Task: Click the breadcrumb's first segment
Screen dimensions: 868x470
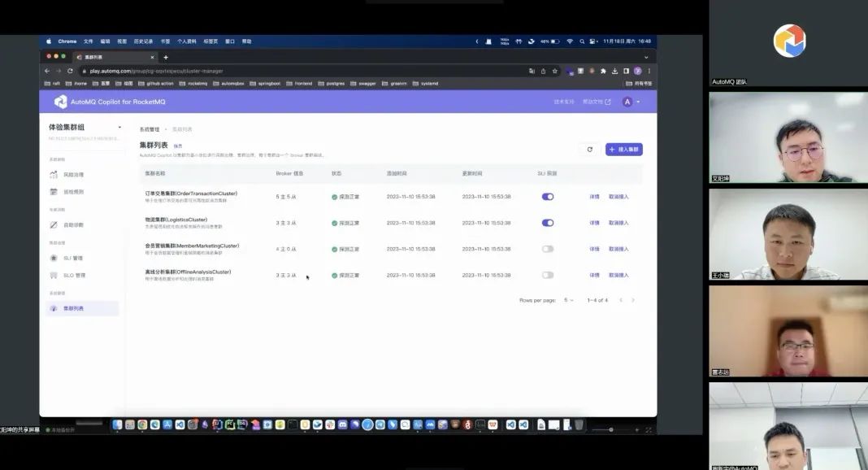Action: pyautogui.click(x=150, y=129)
